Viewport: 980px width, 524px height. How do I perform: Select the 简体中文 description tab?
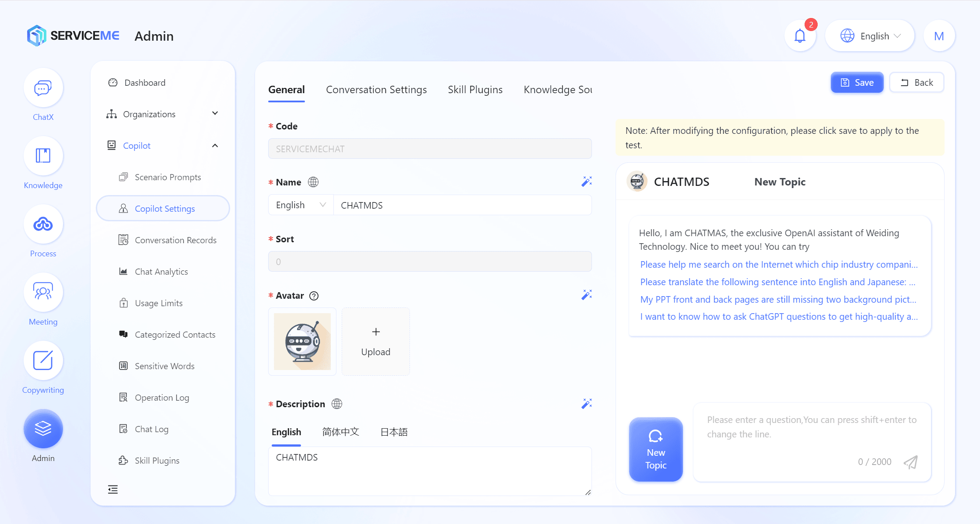340,432
